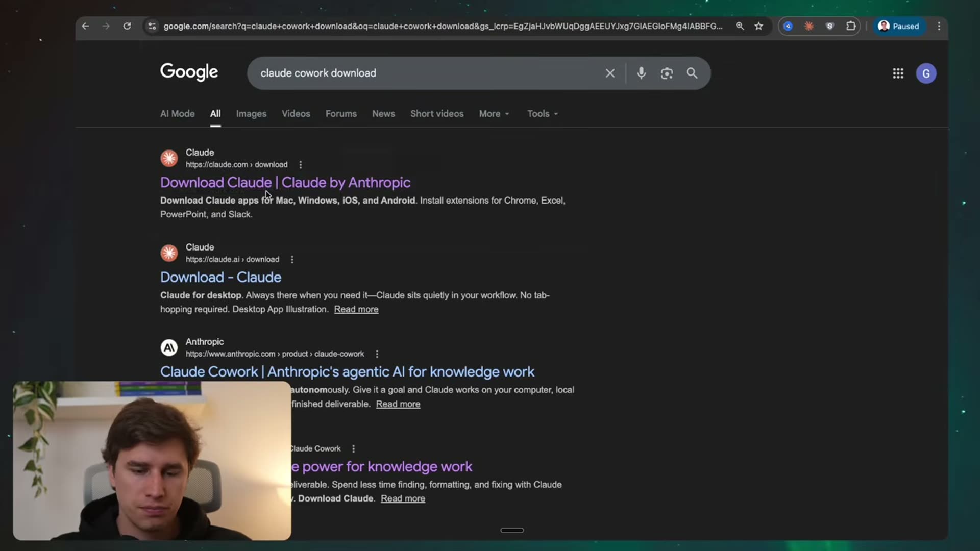Open the blue circular extension icon
The width and height of the screenshot is (980, 551).
[x=788, y=26]
